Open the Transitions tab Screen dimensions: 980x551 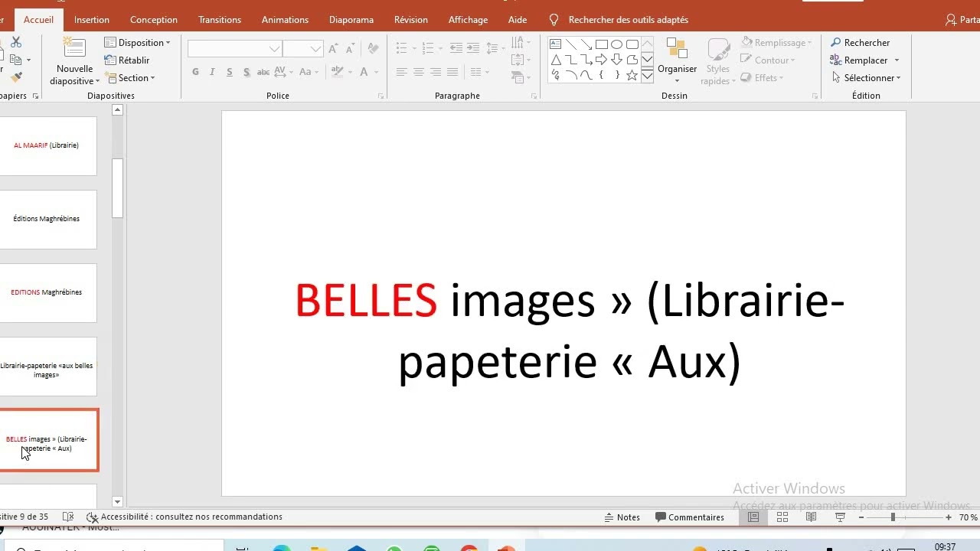220,20
